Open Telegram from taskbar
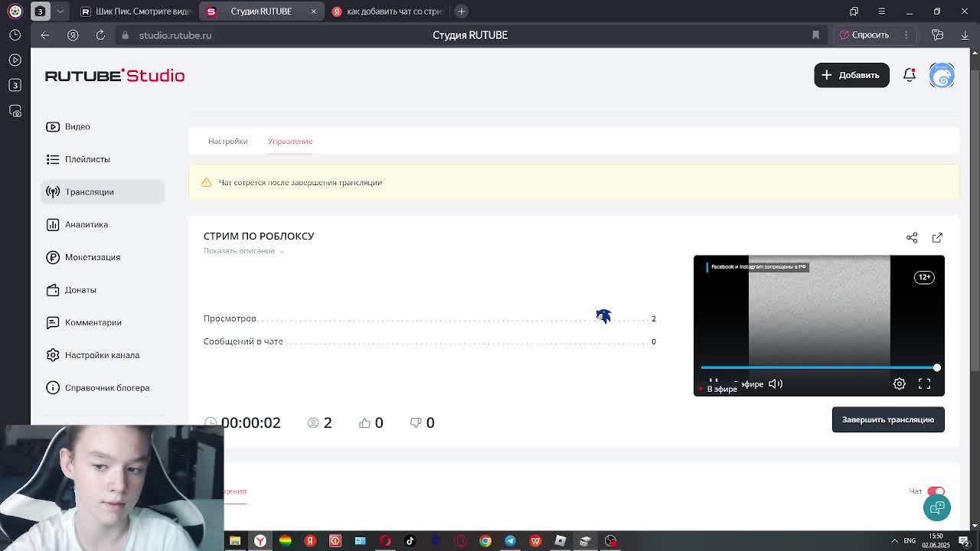980x551 pixels. (511, 541)
